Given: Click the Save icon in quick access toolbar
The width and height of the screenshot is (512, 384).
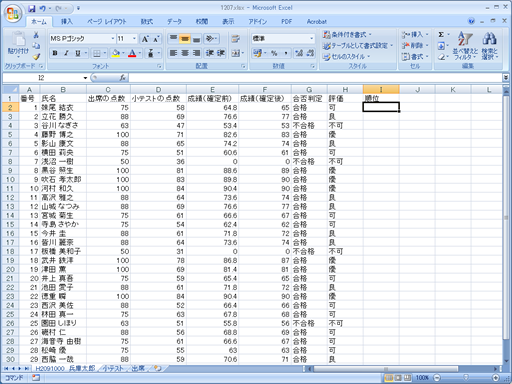Looking at the screenshot, I should [x=31, y=8].
